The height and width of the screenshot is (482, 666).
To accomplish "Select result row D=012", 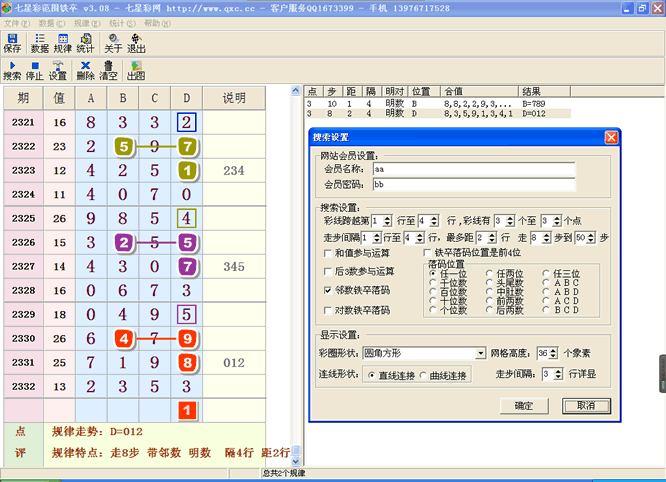I will (x=437, y=113).
